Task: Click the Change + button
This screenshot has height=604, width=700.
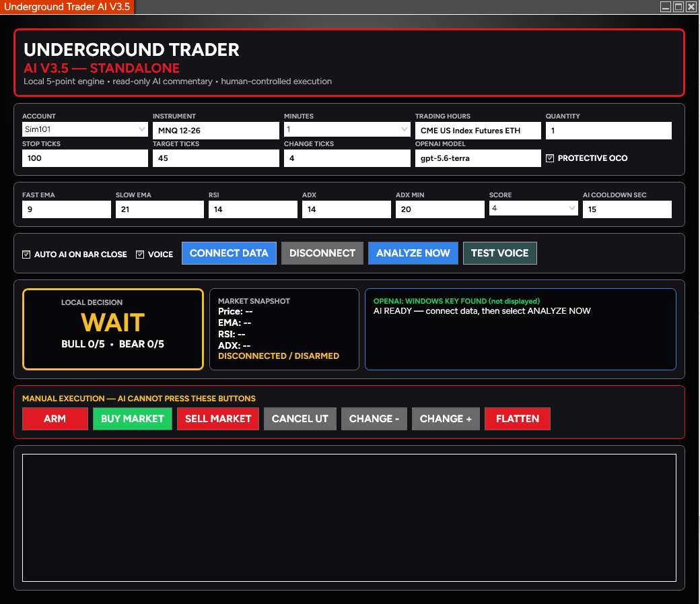Action: pos(446,419)
